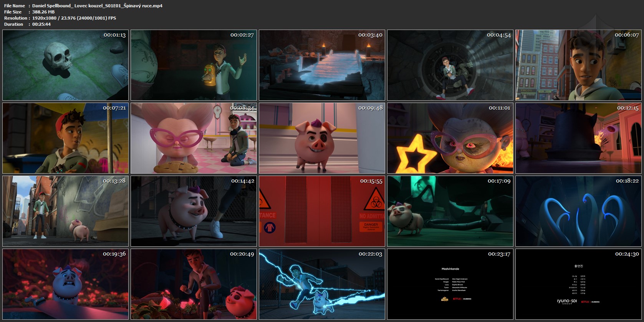
Task: Click the Duration label
Action: (13, 24)
